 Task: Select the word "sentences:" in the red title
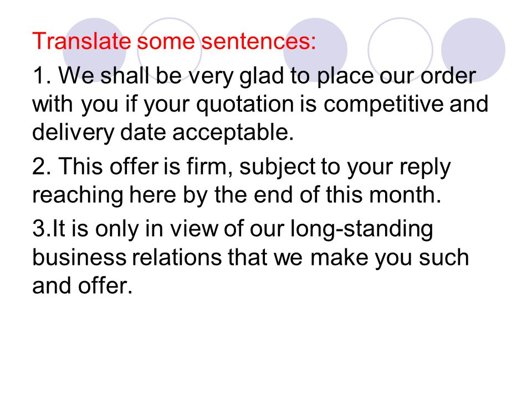click(x=258, y=42)
